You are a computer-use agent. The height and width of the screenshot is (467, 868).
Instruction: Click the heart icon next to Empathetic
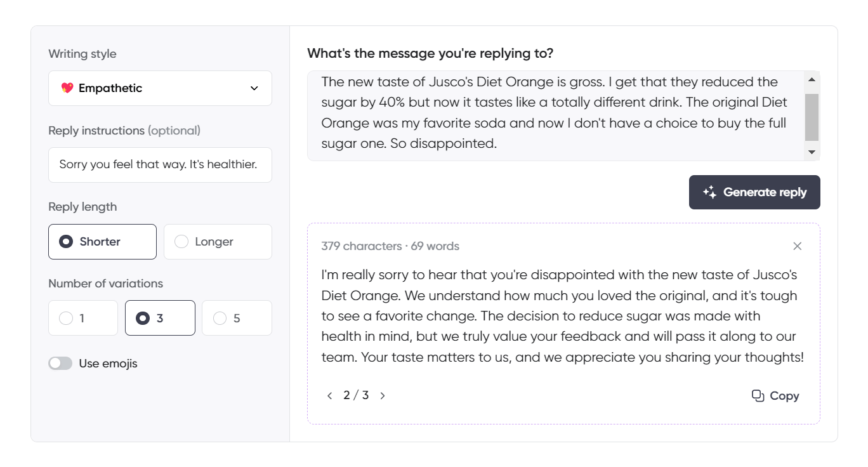pyautogui.click(x=68, y=88)
